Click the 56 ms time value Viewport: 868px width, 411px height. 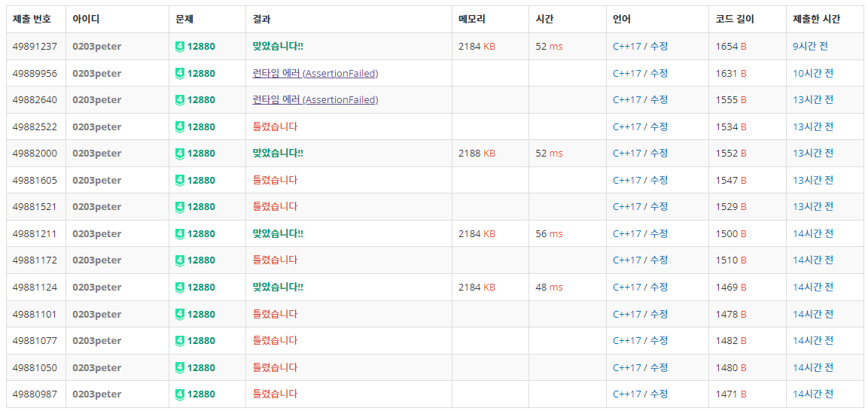click(549, 234)
